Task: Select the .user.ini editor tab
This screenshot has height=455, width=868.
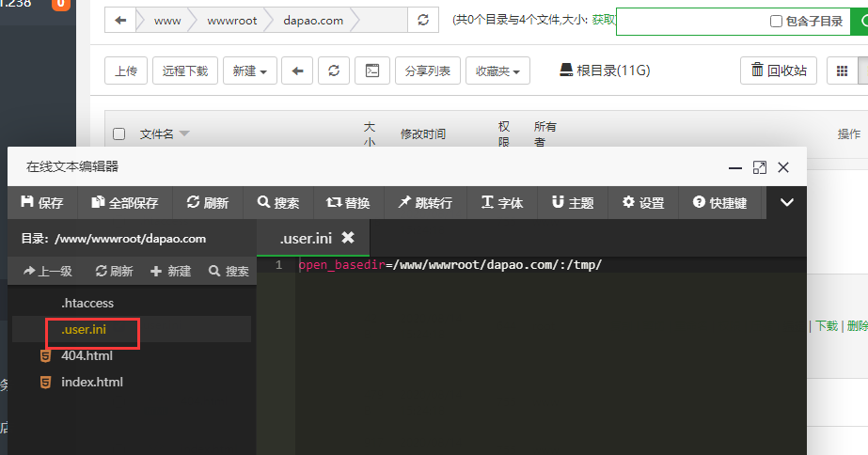Action: click(x=307, y=238)
